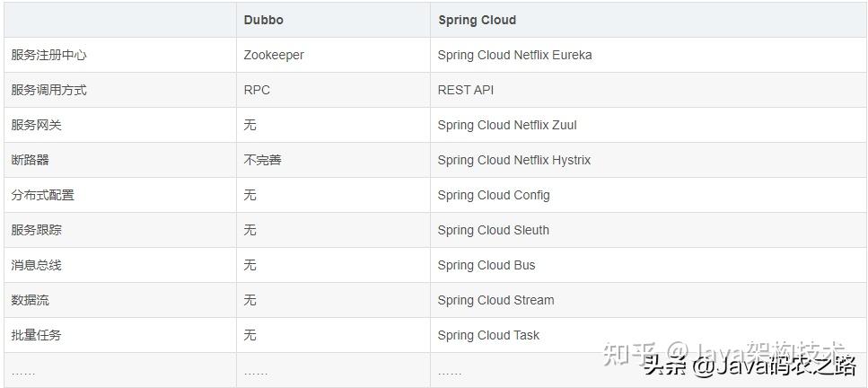Select the Spring Cloud Config cell
This screenshot has height=388, width=868.
click(494, 195)
